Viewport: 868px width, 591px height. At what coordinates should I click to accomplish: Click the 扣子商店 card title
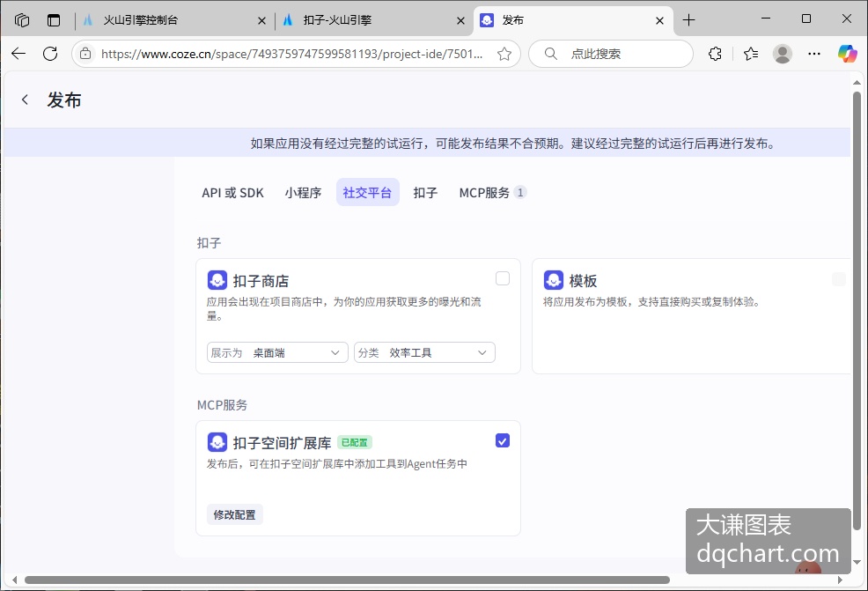point(261,281)
